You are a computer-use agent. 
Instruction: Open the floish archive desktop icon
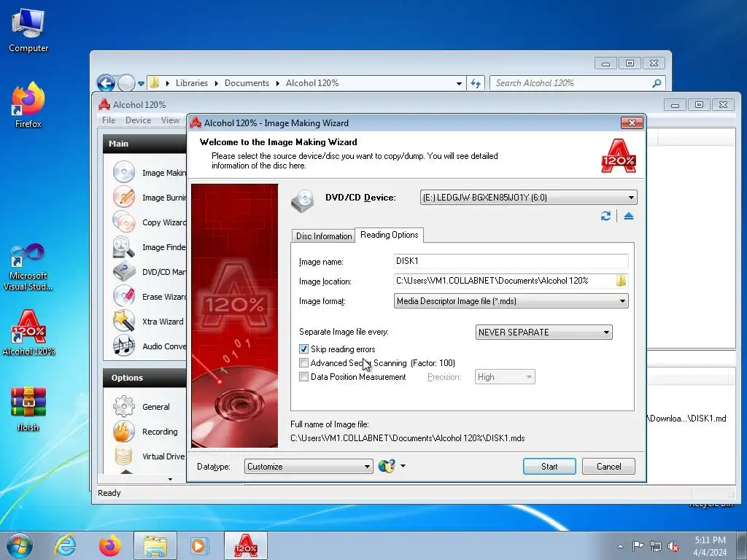click(28, 408)
